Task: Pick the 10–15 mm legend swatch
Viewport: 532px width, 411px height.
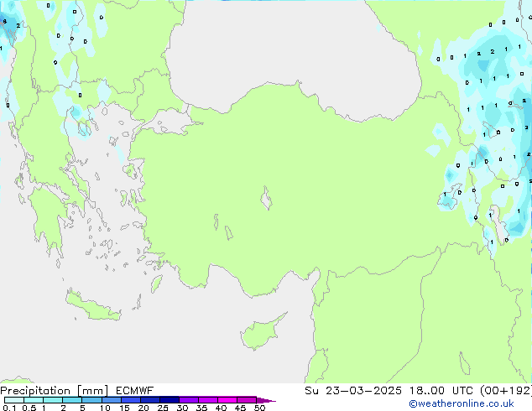Action: point(111,400)
